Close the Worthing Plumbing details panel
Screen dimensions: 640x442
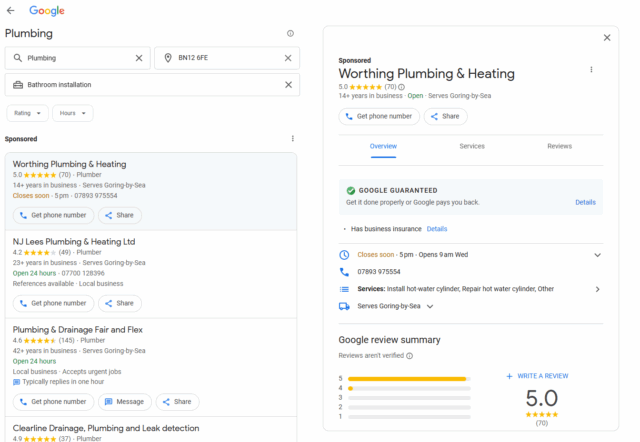pyautogui.click(x=607, y=38)
